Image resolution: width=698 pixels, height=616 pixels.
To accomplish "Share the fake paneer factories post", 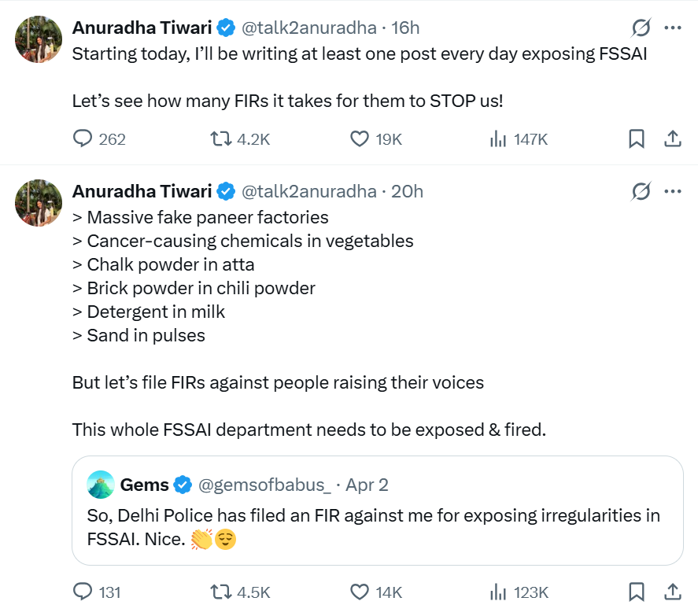I will point(673,592).
